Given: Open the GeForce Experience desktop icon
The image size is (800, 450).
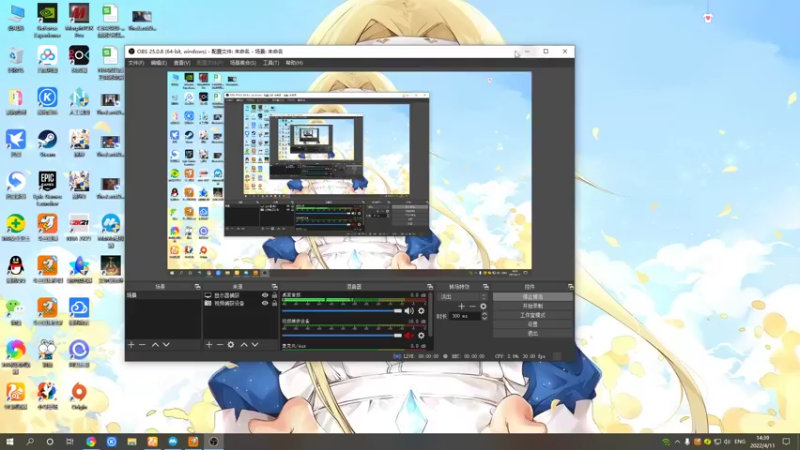Looking at the screenshot, I should tap(47, 20).
